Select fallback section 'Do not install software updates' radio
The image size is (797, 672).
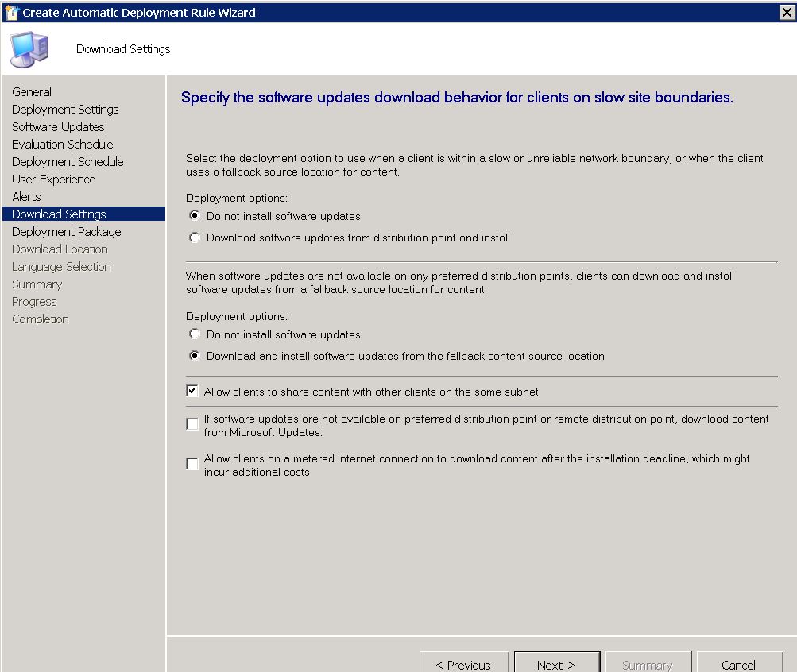[194, 334]
